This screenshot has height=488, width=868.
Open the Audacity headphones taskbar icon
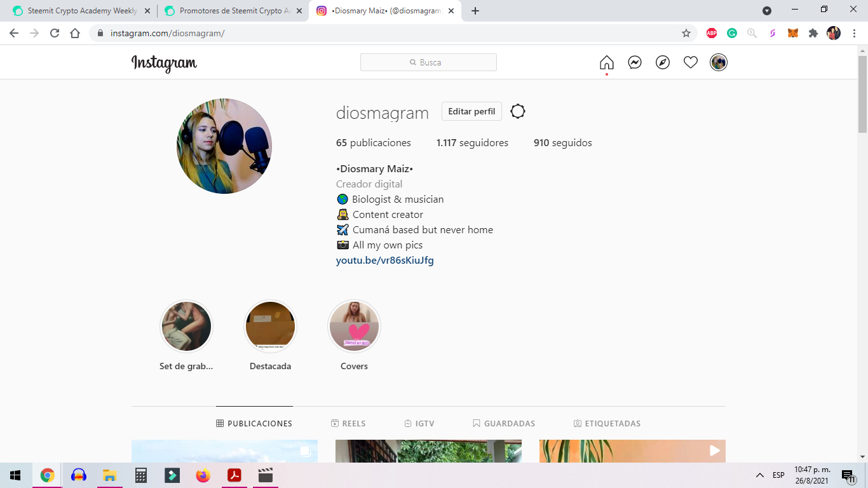click(x=78, y=475)
